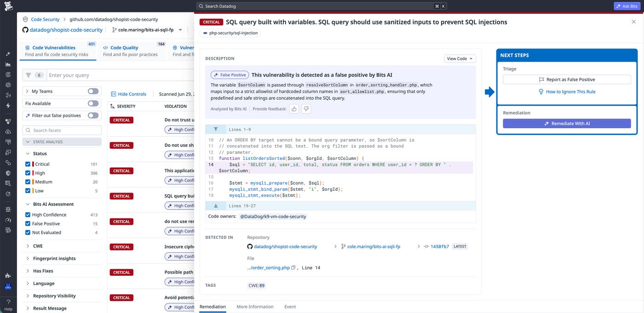The width and height of the screenshot is (644, 313).
Task: Open the bug icon in sidebar
Action: pyautogui.click(x=8, y=209)
